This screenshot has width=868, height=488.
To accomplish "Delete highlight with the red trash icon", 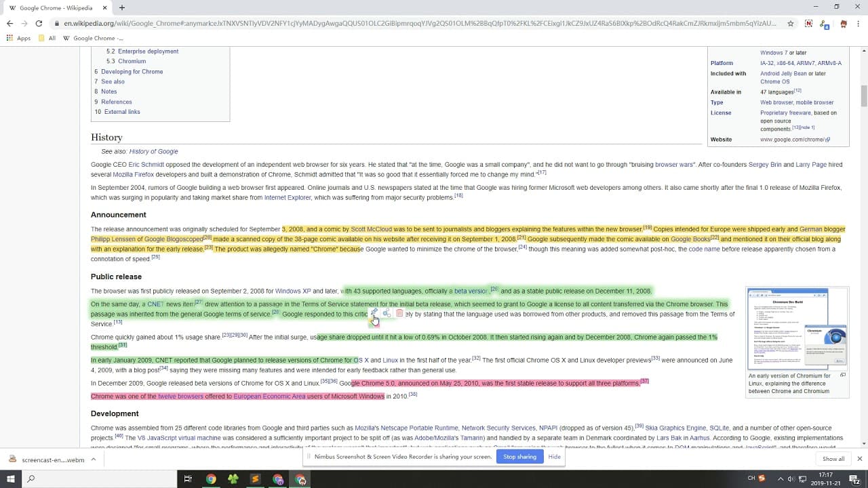I will pos(399,312).
